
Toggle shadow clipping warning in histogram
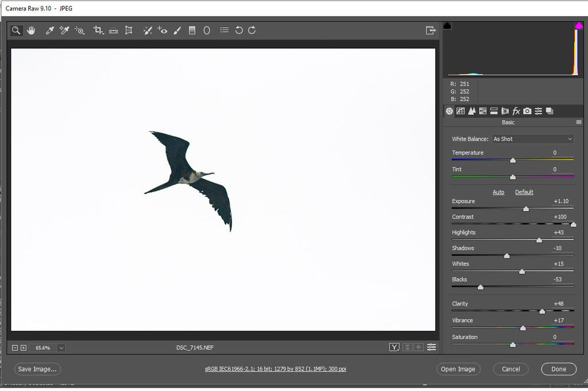pos(448,26)
